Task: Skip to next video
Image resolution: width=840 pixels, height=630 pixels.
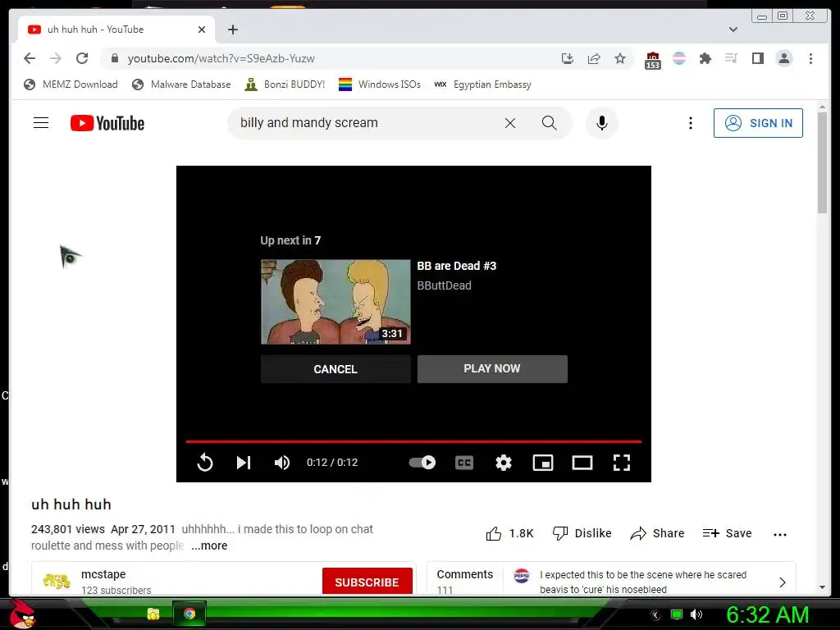Action: pyautogui.click(x=244, y=463)
